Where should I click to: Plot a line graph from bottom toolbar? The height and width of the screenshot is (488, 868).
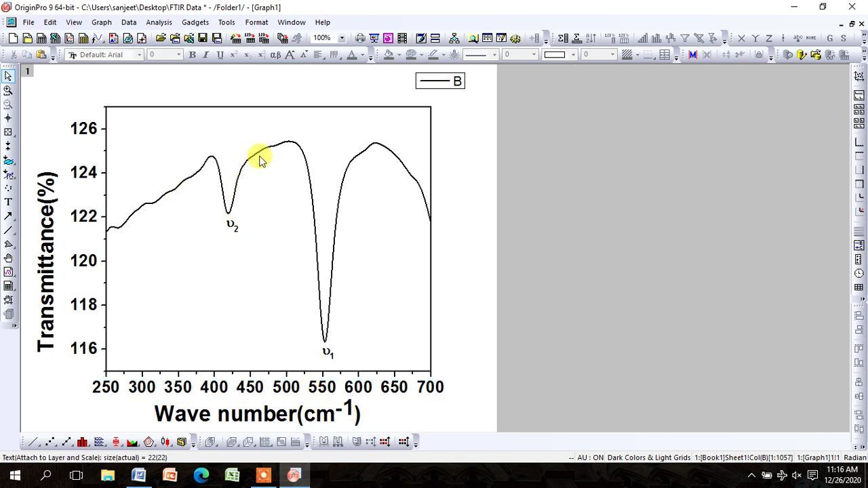(x=33, y=442)
